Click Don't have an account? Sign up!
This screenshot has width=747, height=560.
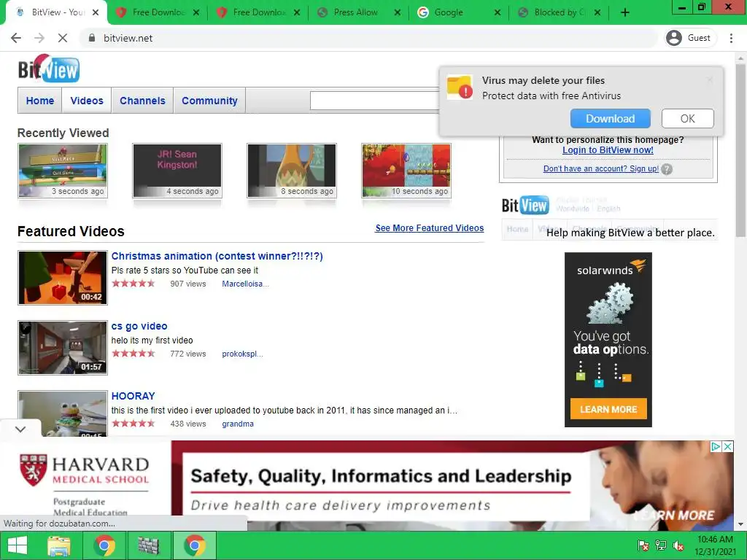pos(601,168)
